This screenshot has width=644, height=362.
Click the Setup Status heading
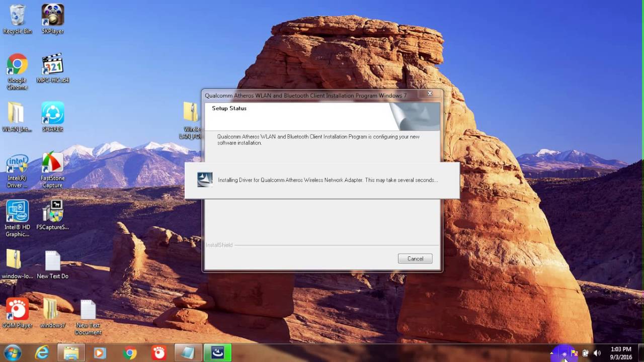click(x=229, y=108)
